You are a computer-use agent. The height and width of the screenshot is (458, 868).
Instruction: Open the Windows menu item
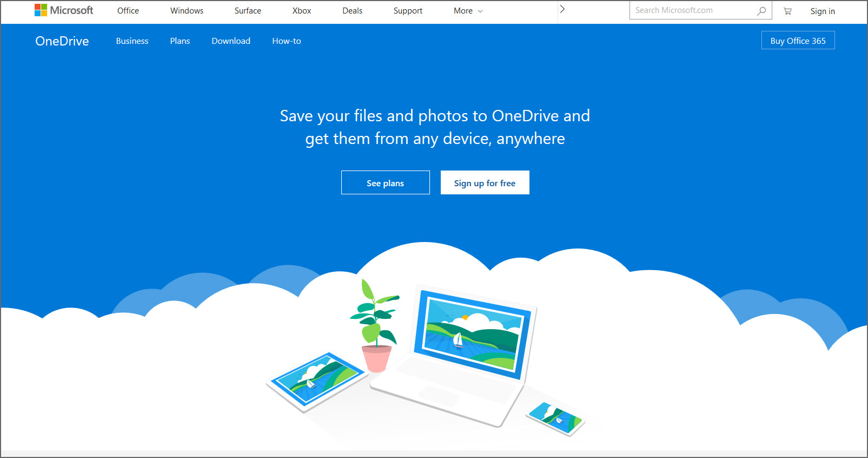coord(187,11)
